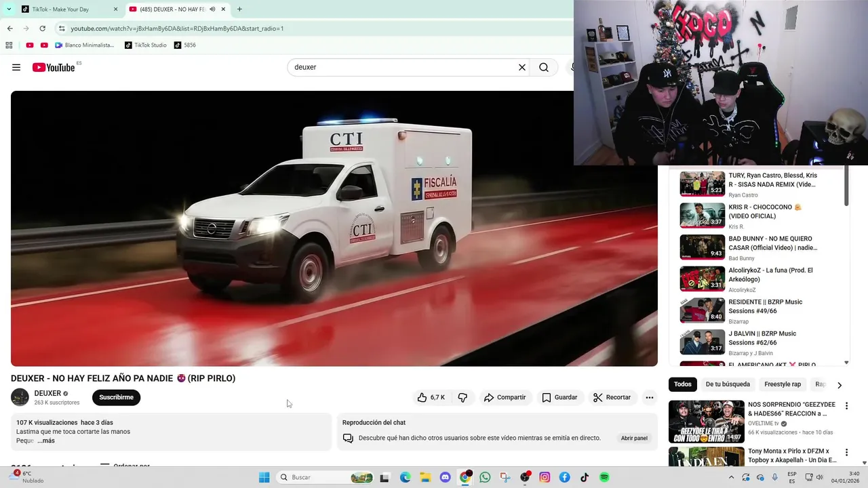Open a new browser tab
This screenshot has width=868, height=488.
coord(239,9)
